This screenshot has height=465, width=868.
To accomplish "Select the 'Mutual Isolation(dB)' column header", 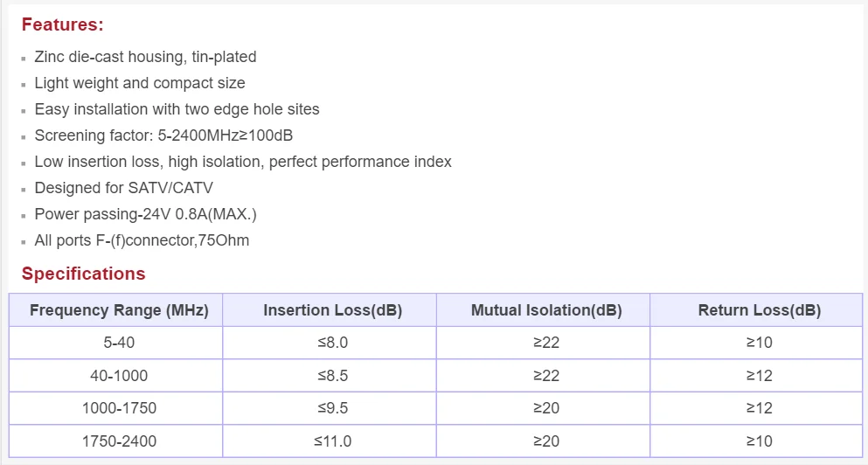I will (x=546, y=310).
